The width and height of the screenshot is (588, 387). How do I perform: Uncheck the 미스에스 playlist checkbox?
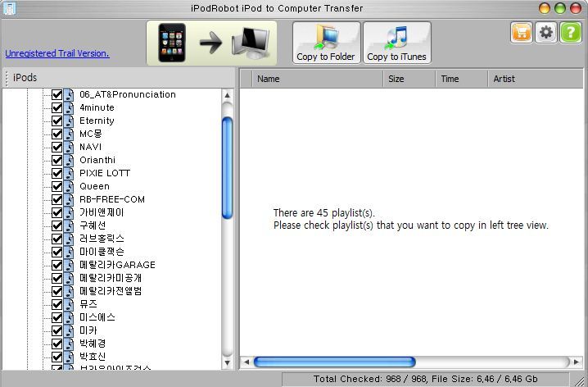57,317
